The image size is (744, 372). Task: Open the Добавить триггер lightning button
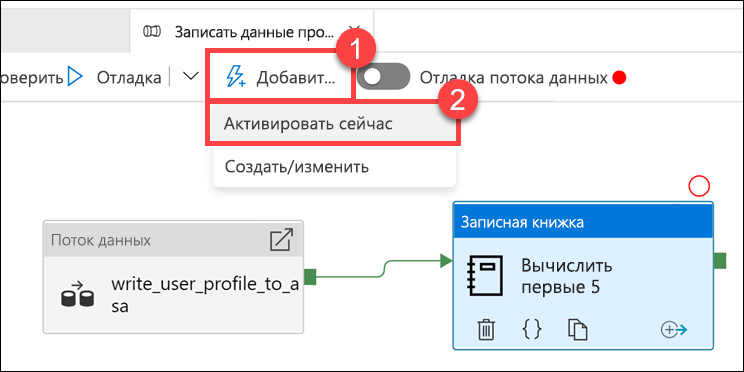point(280,77)
